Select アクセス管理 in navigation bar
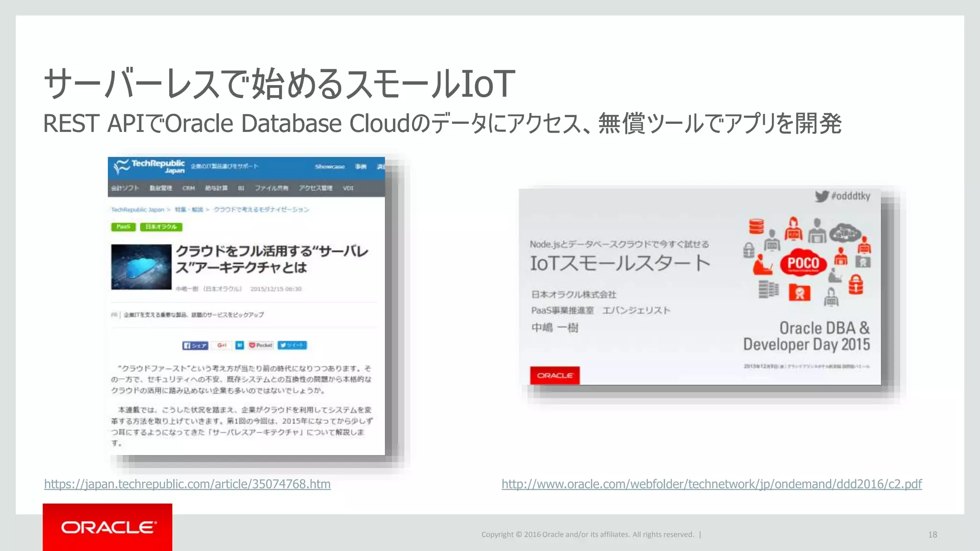The height and width of the screenshot is (551, 980). 316,188
